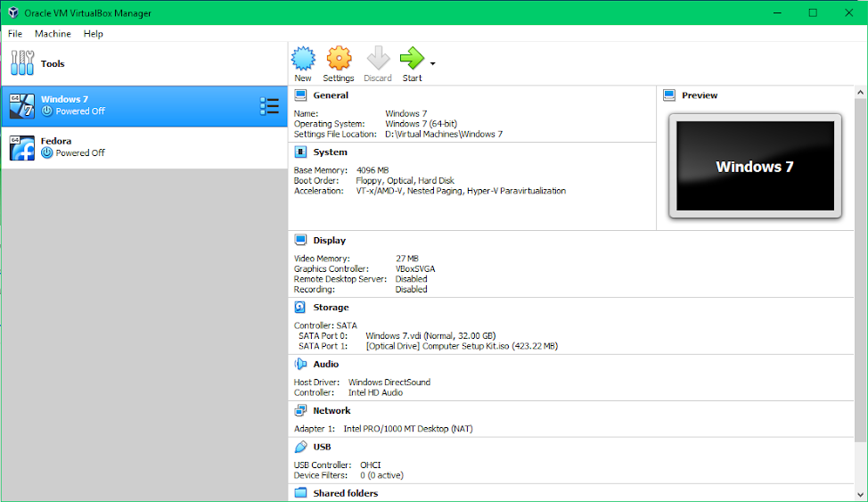Screen dimensions: 868x502
Task: Open the Machine menu
Action: tap(53, 34)
